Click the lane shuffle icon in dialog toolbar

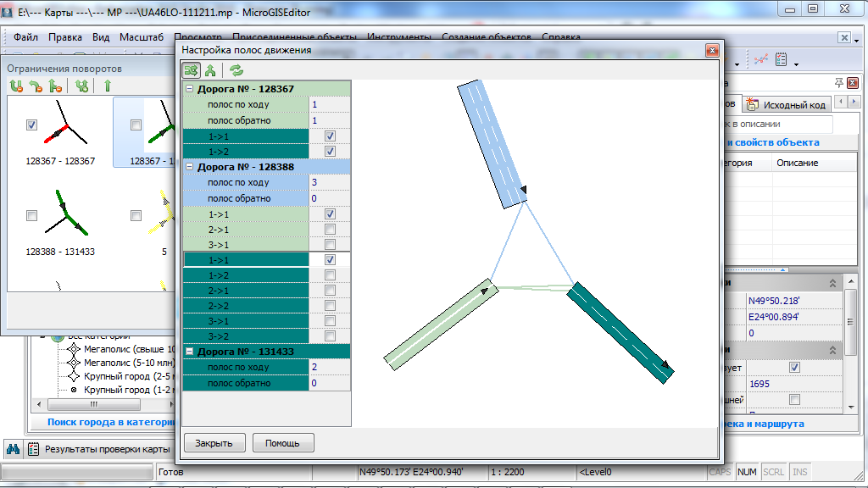pos(192,71)
